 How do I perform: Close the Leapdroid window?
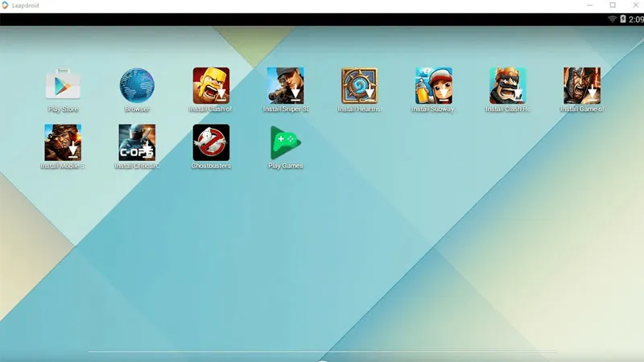635,6
